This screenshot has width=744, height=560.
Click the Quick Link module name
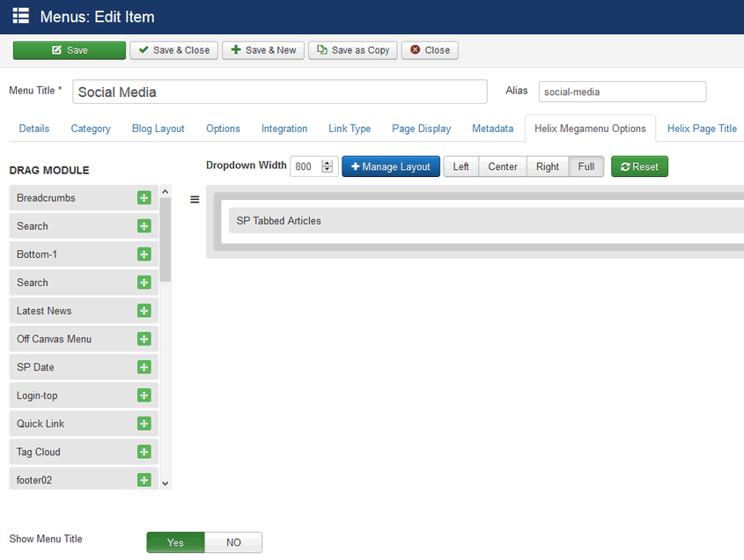coord(41,424)
